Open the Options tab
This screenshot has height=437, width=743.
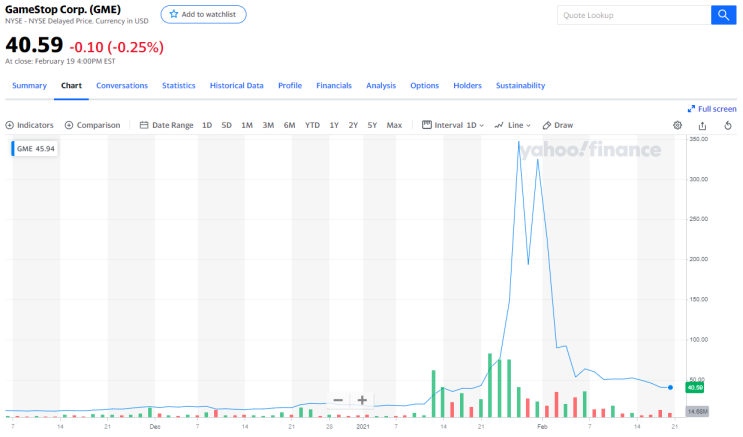(425, 86)
